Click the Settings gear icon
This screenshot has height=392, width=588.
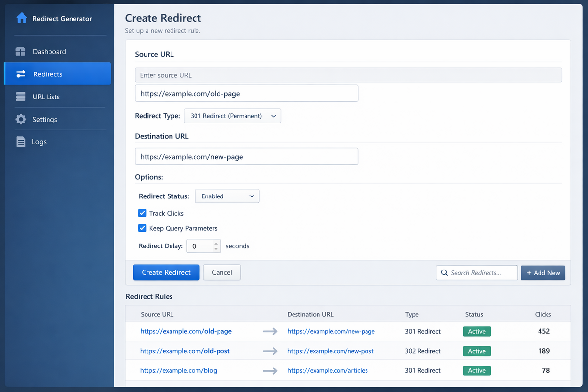coord(21,120)
